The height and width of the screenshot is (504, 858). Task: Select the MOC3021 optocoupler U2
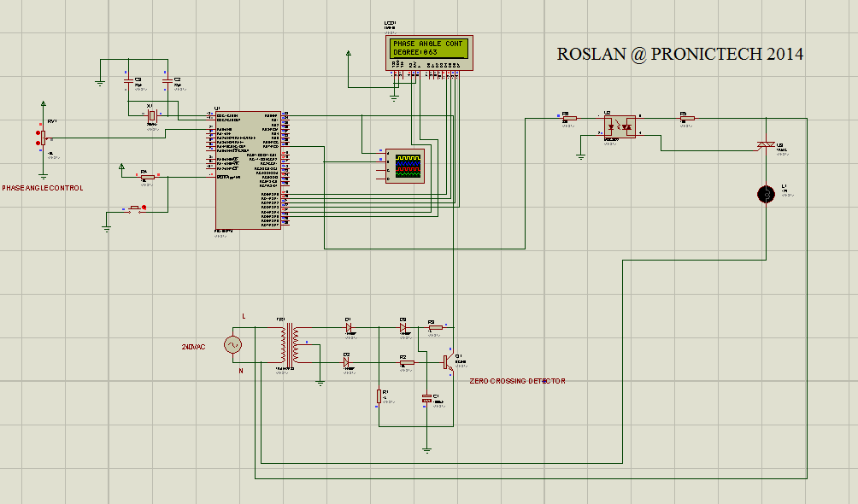coord(619,125)
